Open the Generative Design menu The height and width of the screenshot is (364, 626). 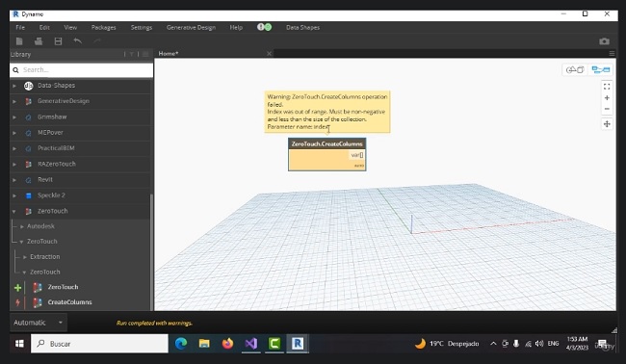[x=191, y=27]
